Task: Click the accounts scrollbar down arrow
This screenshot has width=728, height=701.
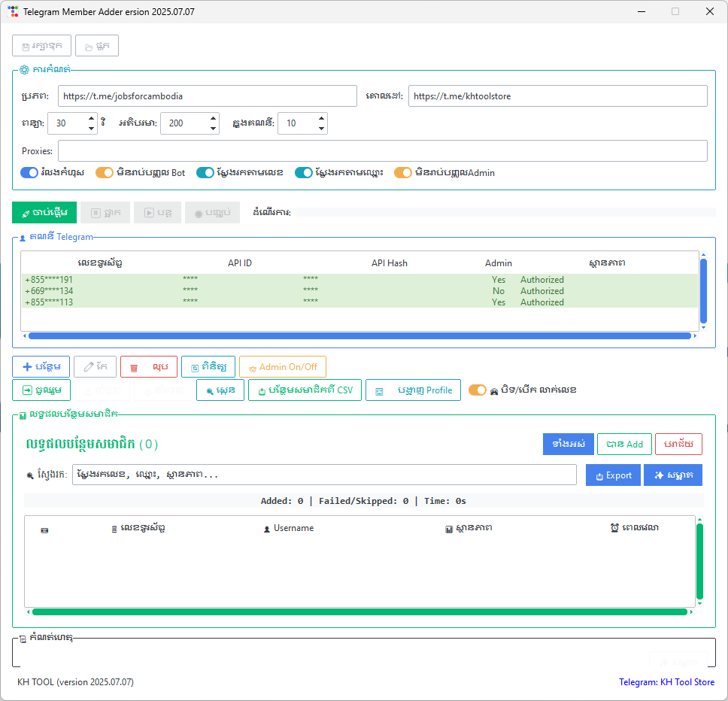Action: pos(703,327)
